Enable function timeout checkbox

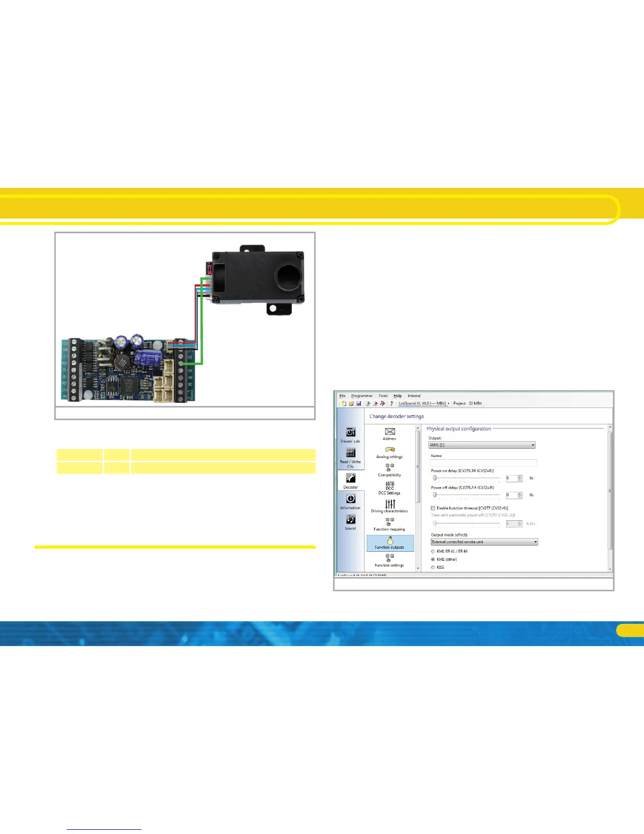434,508
